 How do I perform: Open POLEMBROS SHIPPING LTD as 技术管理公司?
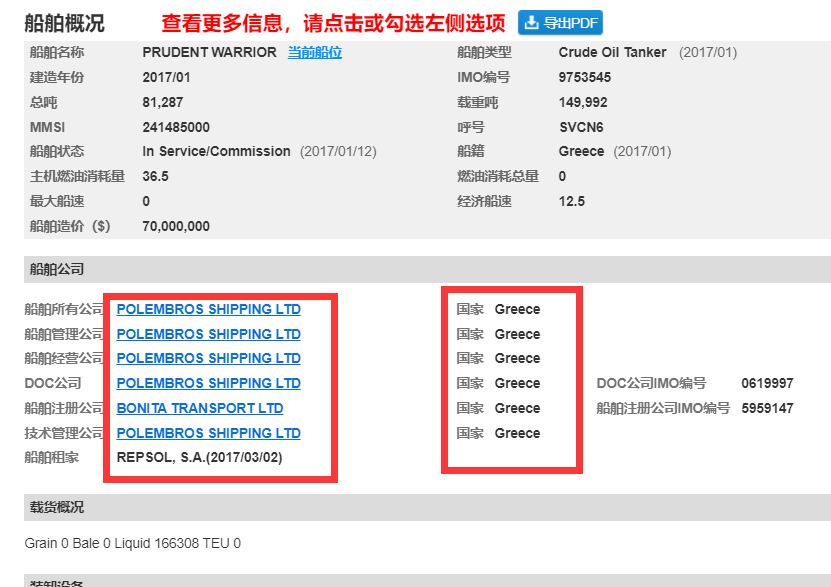tap(207, 433)
